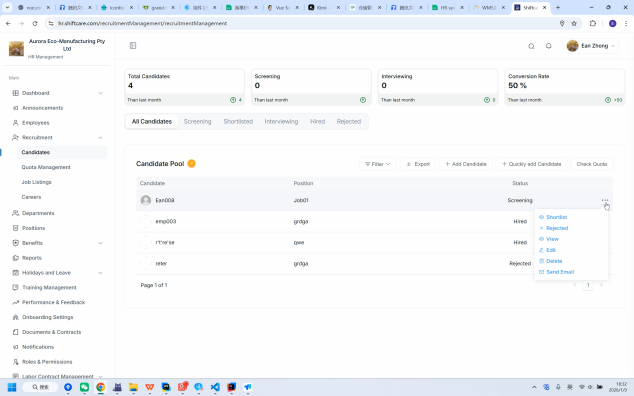Click the Benefits shield icon
This screenshot has width=634, height=396.
point(15,243)
